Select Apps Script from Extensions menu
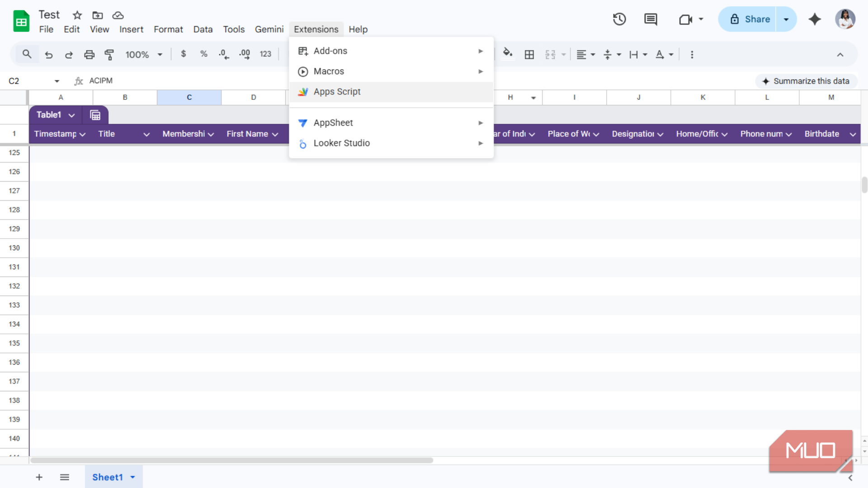868x488 pixels. 391,92
